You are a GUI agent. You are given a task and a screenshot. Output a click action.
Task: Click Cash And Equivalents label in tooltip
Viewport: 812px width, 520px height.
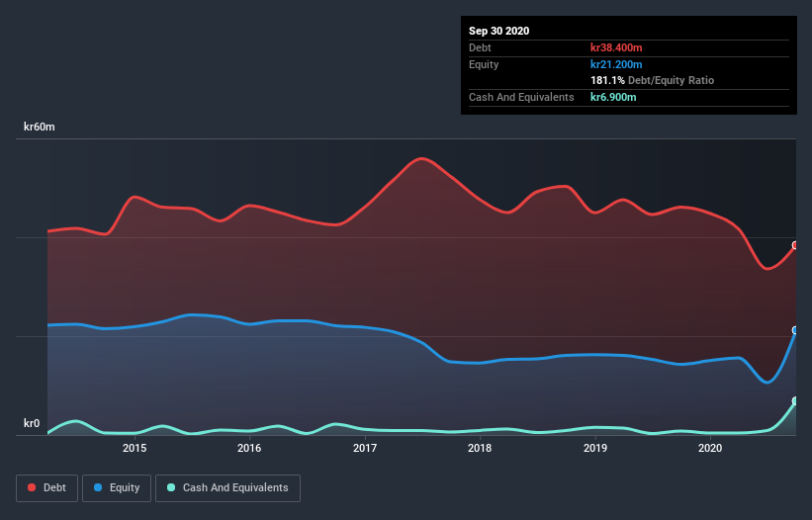point(521,97)
